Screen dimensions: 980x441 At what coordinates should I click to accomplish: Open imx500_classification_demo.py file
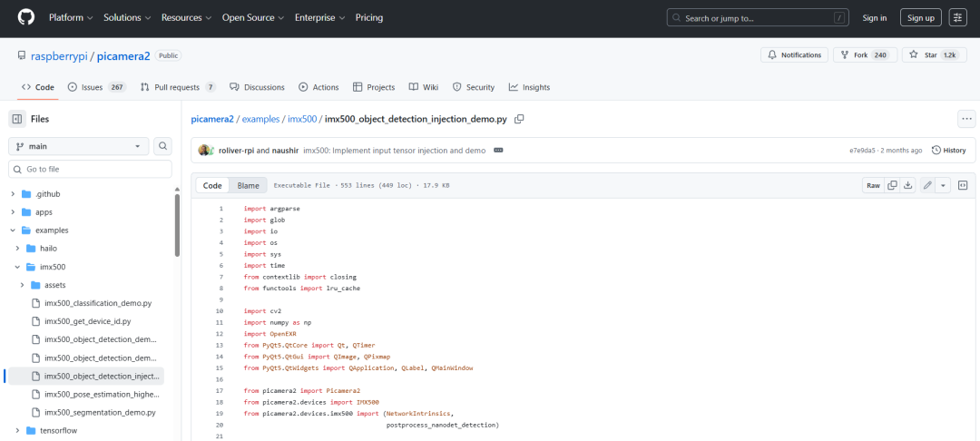(x=98, y=303)
